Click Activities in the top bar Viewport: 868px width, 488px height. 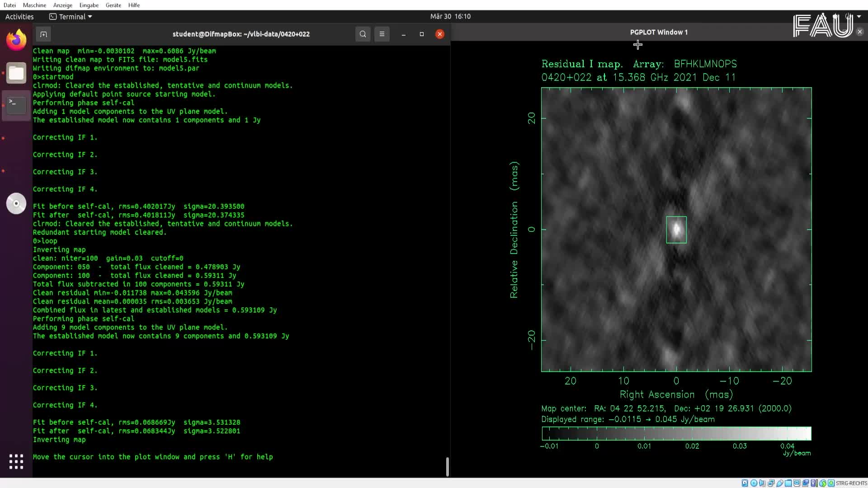(19, 17)
